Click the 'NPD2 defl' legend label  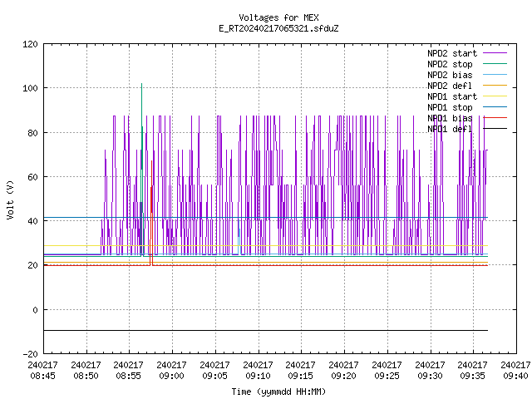450,86
